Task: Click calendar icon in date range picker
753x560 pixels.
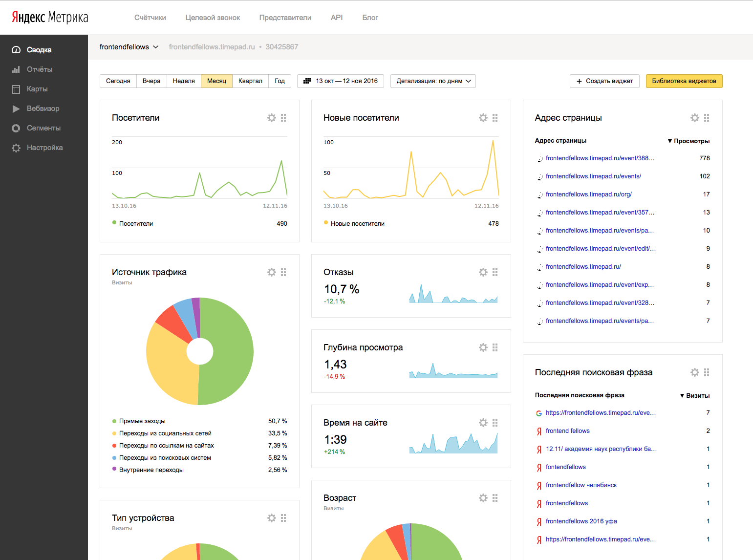Action: pos(307,81)
